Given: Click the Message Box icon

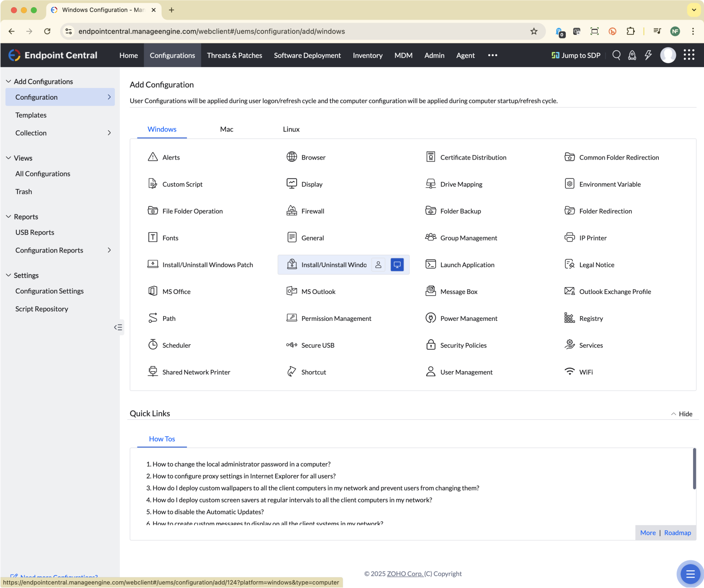Looking at the screenshot, I should [x=431, y=291].
